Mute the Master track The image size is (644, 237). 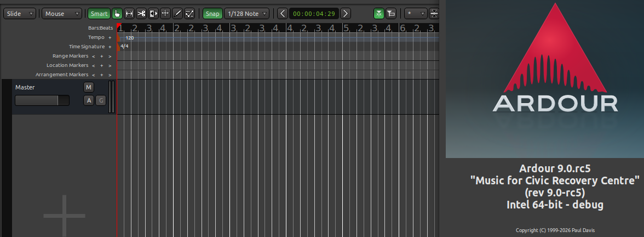pos(89,87)
